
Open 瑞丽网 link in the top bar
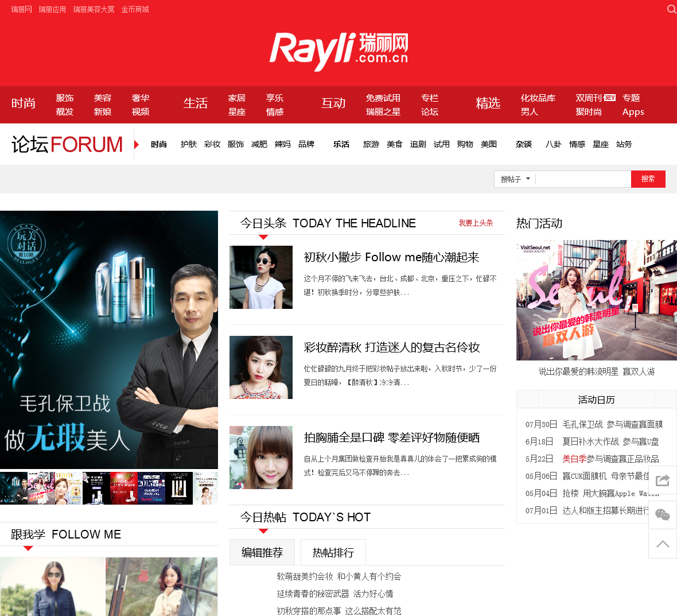22,10
